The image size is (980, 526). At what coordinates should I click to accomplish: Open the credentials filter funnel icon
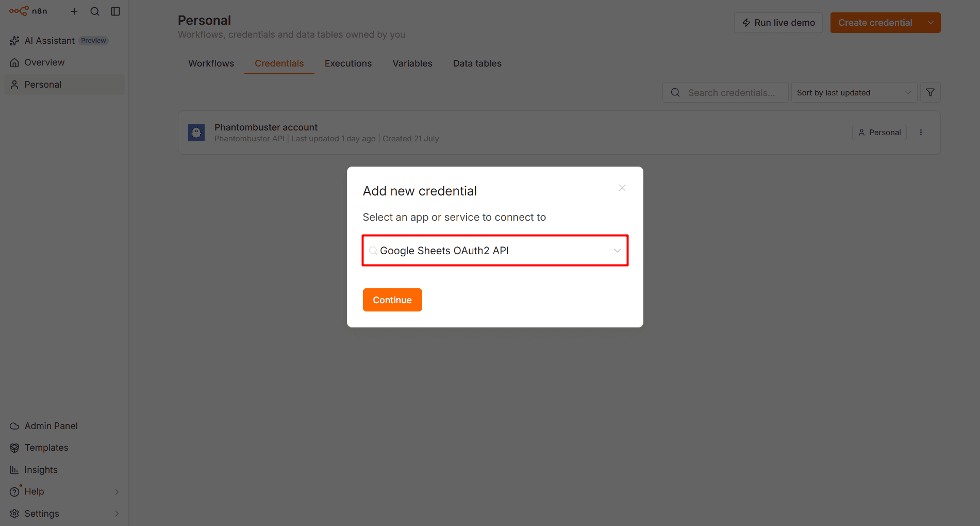click(931, 92)
